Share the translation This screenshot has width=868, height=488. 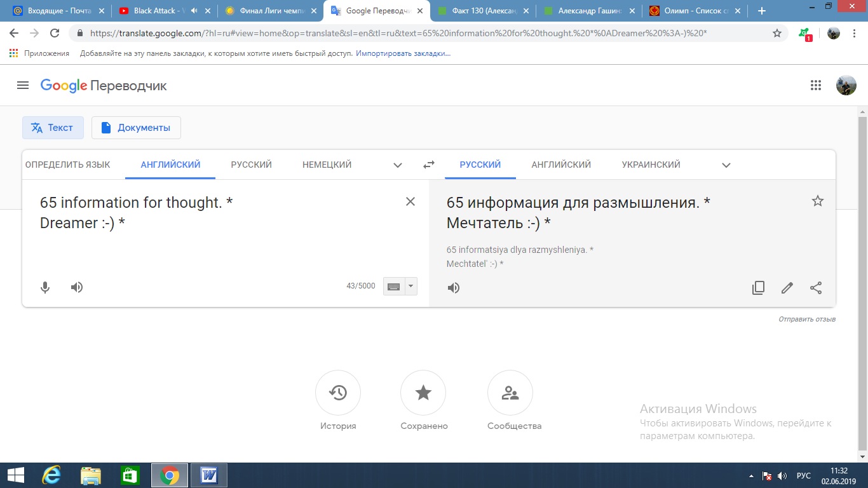tap(817, 288)
